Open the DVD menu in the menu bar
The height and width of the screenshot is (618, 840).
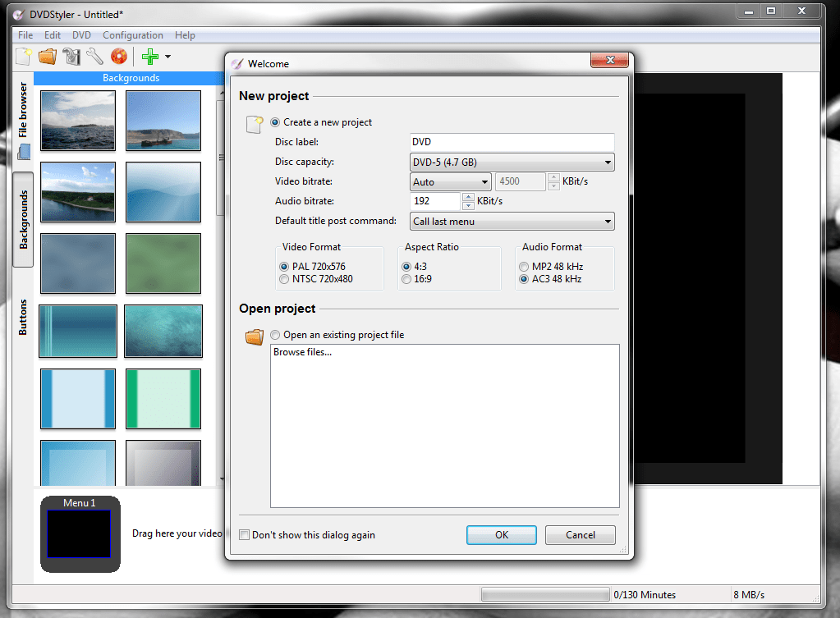pyautogui.click(x=81, y=34)
